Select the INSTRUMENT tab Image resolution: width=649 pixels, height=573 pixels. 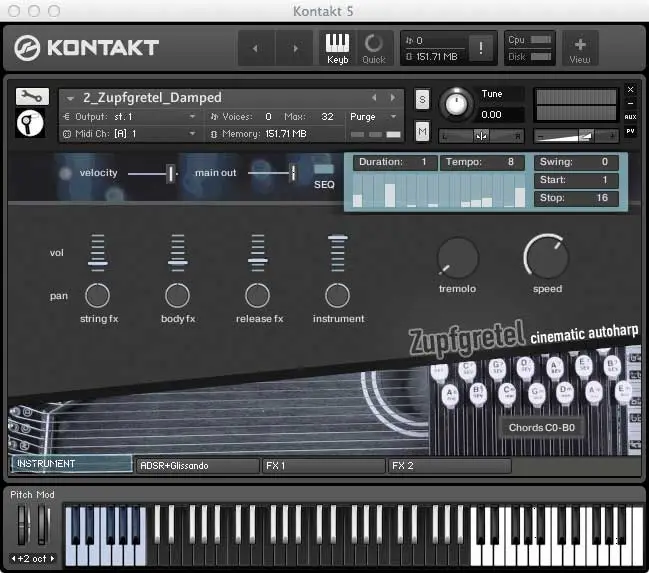point(72,464)
